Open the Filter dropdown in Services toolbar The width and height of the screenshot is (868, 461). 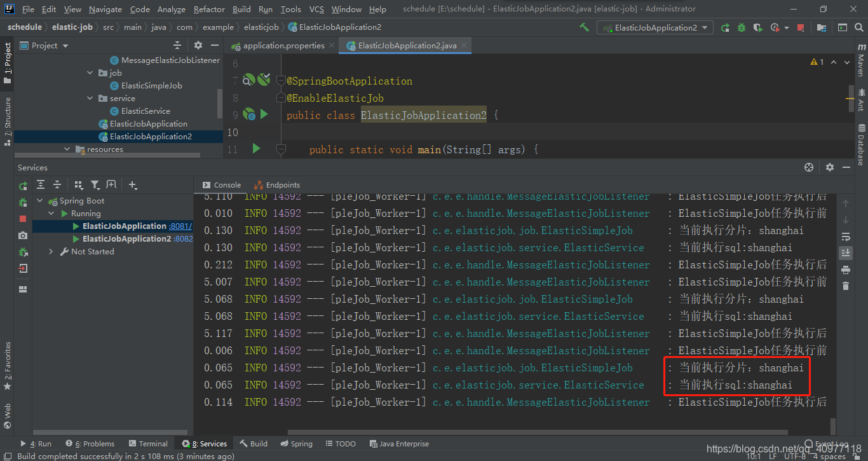(x=95, y=185)
